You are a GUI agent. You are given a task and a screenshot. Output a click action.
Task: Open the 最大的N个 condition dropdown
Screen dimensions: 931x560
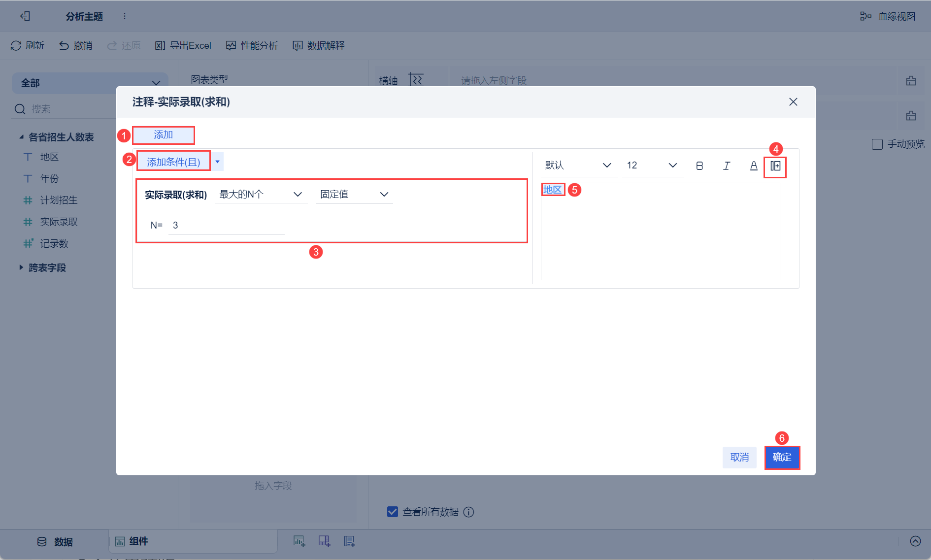[261, 195]
